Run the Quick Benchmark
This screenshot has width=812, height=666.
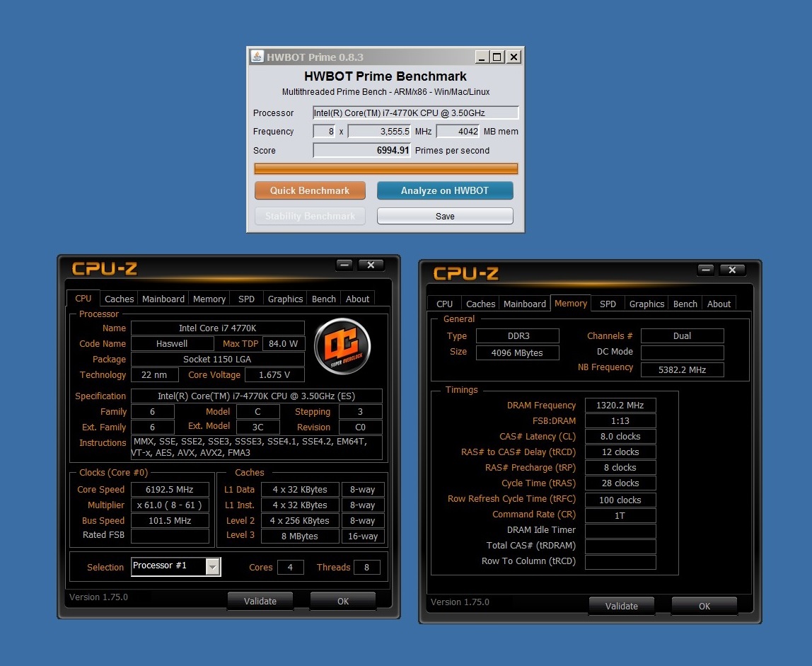(310, 190)
